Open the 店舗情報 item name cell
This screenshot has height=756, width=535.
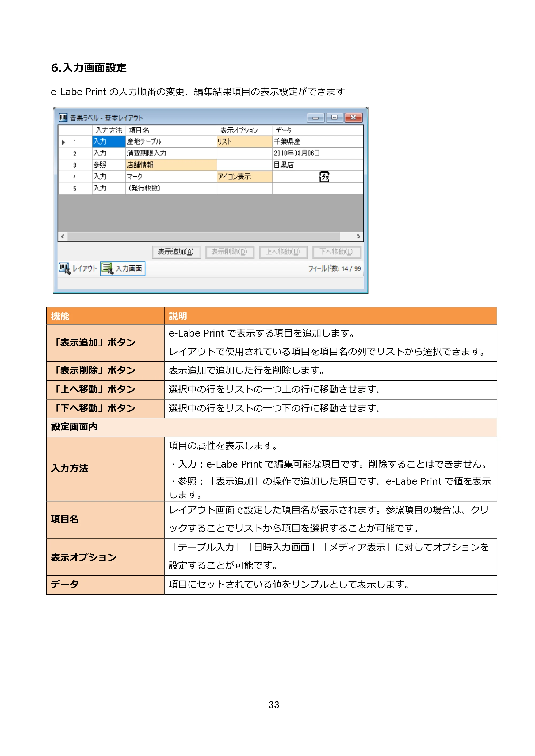(171, 165)
